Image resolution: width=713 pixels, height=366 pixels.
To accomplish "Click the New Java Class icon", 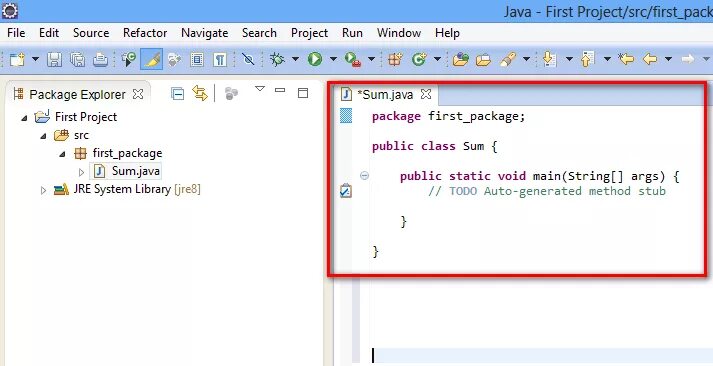I will click(419, 60).
